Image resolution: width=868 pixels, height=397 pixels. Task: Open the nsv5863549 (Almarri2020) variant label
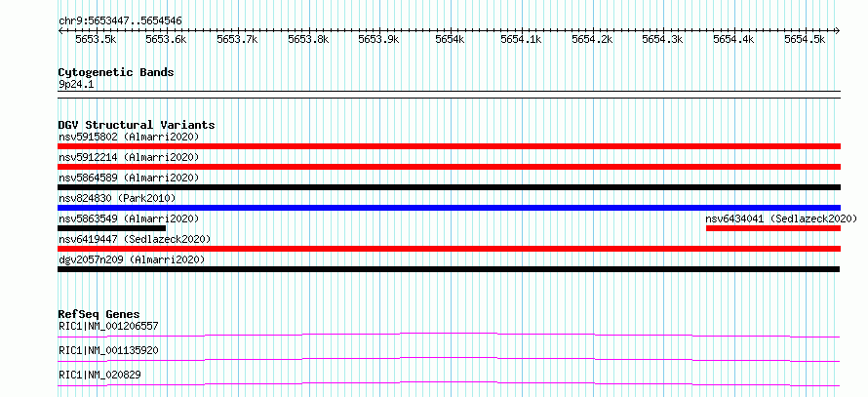click(129, 218)
